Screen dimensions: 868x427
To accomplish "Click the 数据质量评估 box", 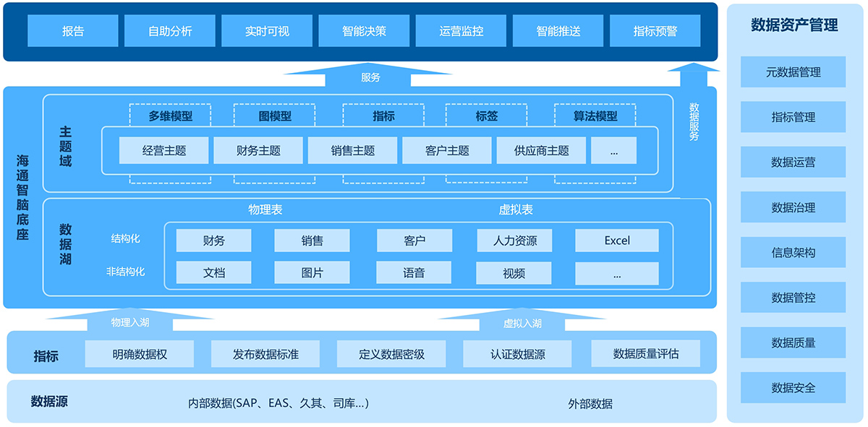I will point(646,354).
